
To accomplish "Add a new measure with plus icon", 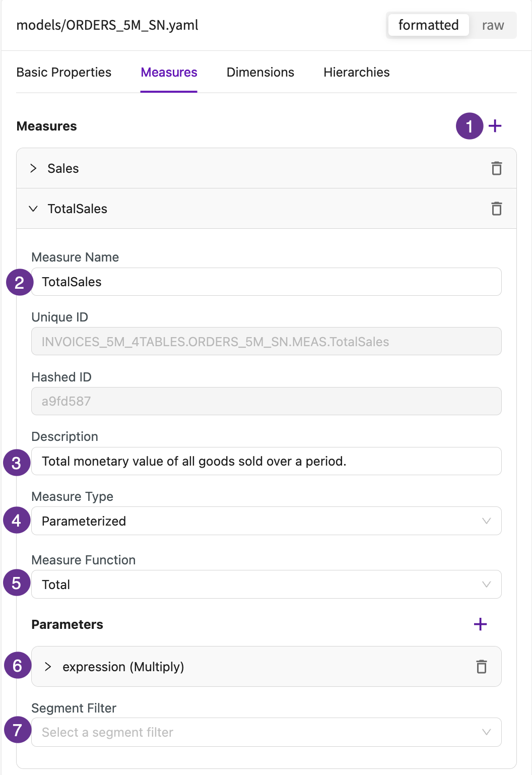I will point(495,126).
